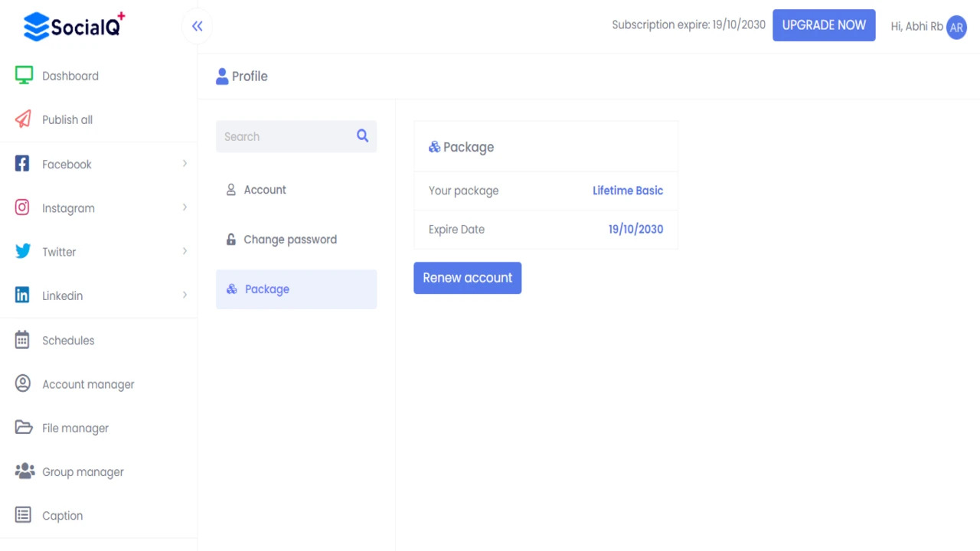Click the search magnifier icon
The image size is (980, 551).
[362, 136]
